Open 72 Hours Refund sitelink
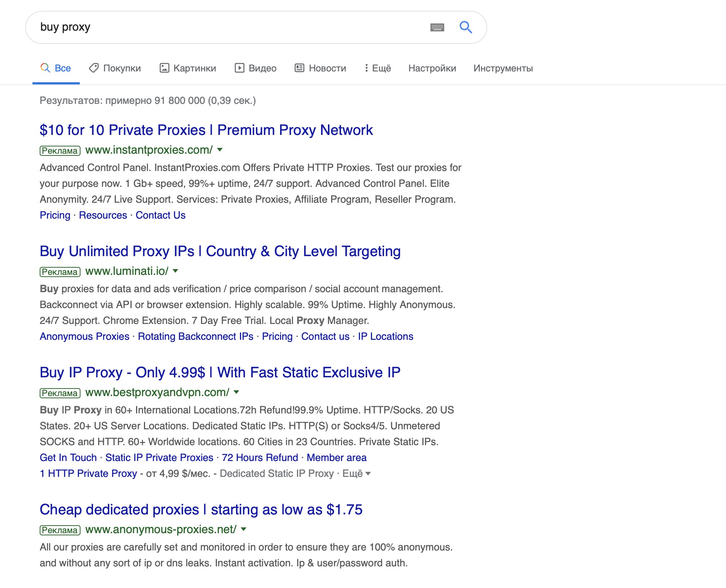Image resolution: width=726 pixels, height=588 pixels. pyautogui.click(x=260, y=458)
